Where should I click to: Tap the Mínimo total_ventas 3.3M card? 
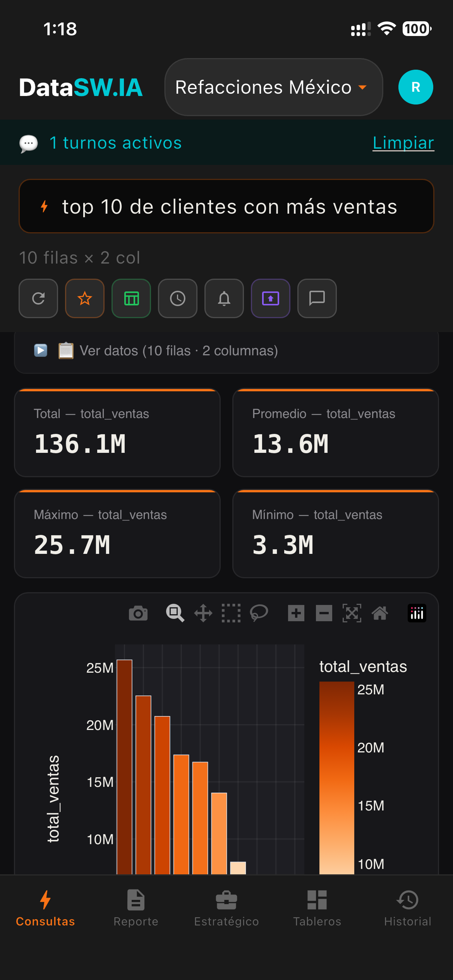336,534
